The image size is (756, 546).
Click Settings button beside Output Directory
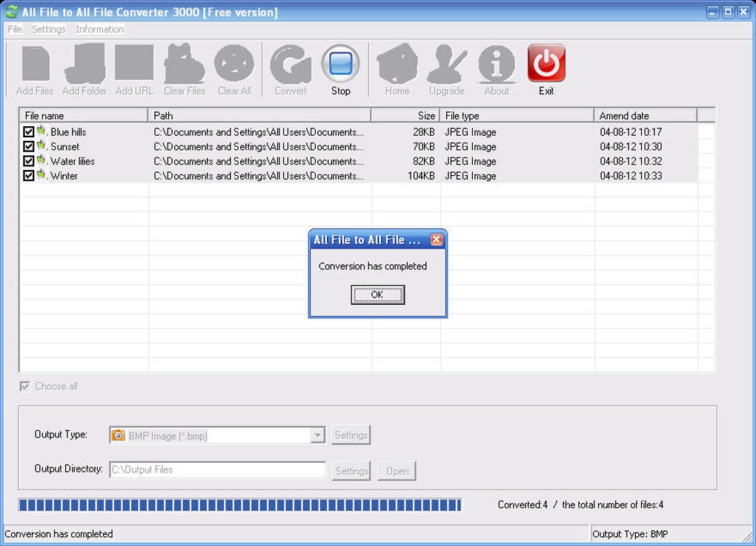point(351,470)
